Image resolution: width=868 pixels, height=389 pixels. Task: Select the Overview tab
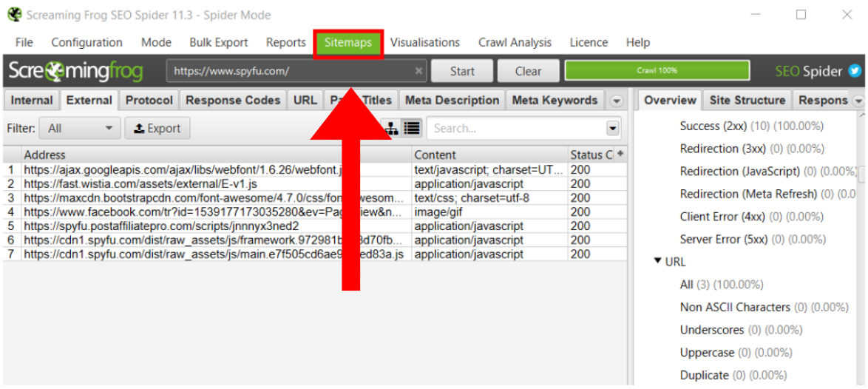tap(670, 101)
